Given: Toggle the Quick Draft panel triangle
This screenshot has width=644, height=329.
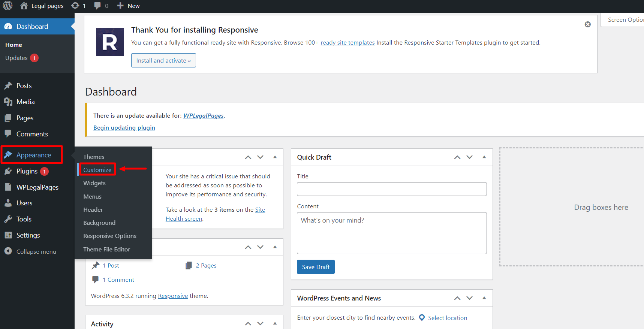Looking at the screenshot, I should [x=484, y=157].
